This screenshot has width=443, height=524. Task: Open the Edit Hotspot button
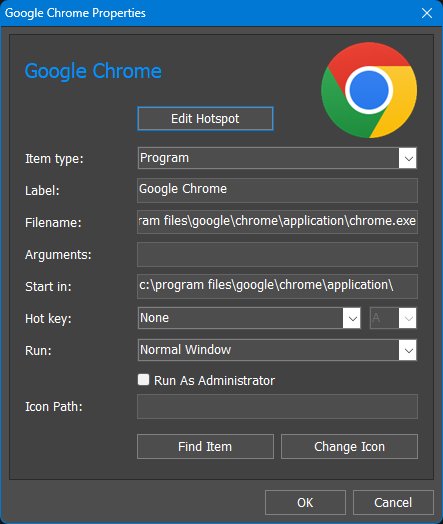[205, 119]
